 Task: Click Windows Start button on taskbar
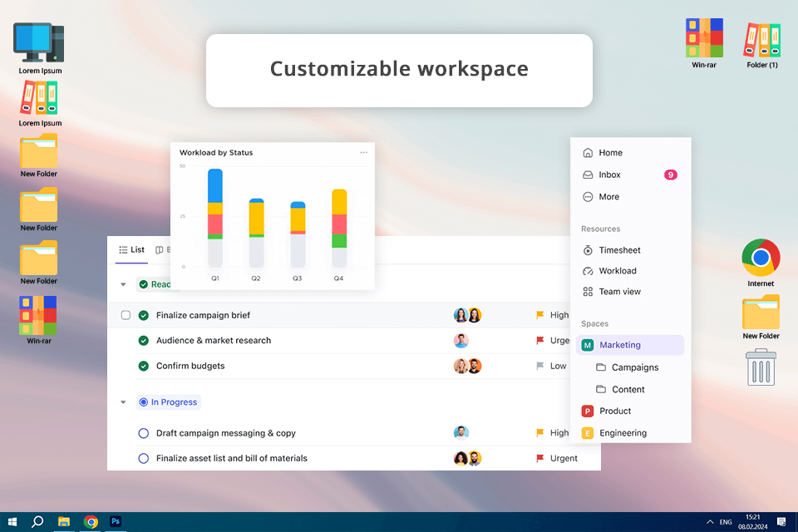click(12, 521)
